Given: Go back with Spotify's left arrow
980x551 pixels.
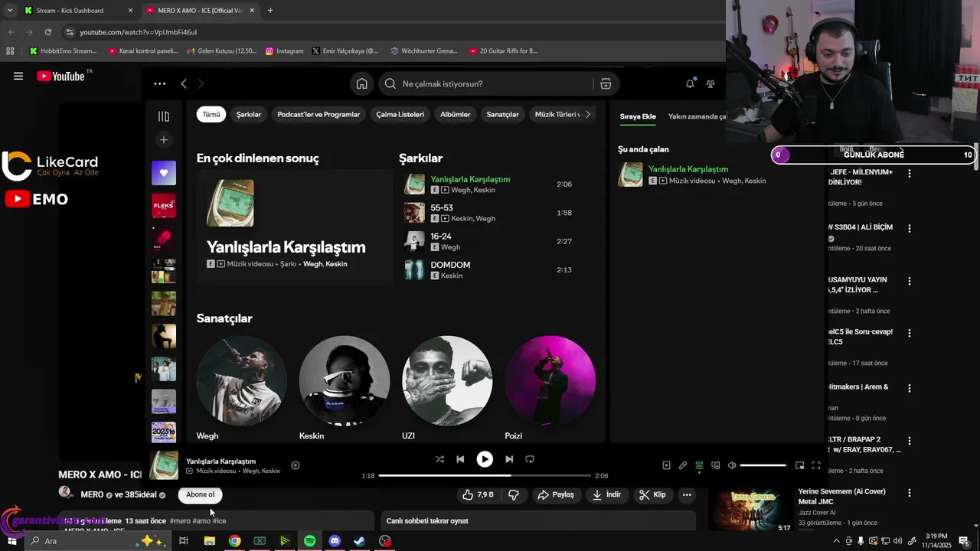Looking at the screenshot, I should pos(184,83).
